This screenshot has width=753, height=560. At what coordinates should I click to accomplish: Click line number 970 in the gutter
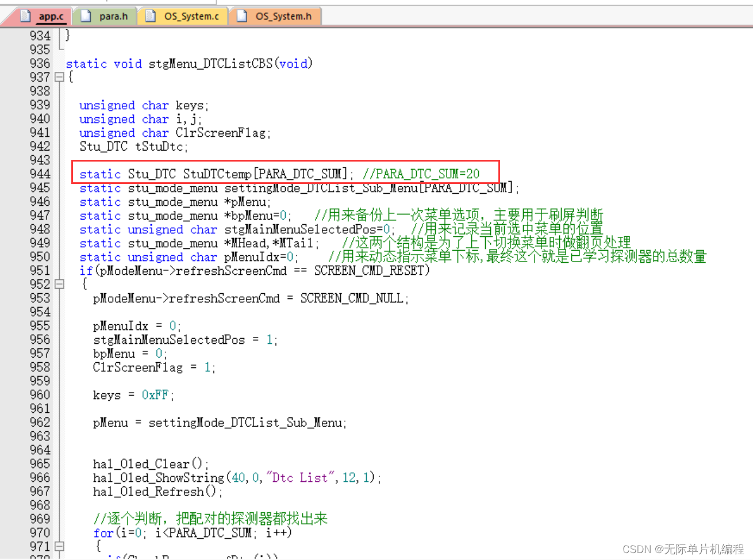tap(39, 533)
